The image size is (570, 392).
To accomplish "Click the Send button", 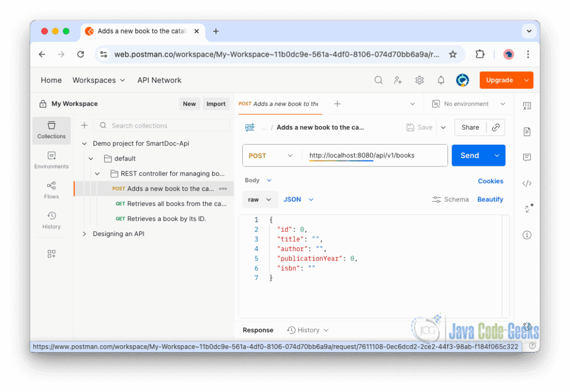I will point(470,156).
